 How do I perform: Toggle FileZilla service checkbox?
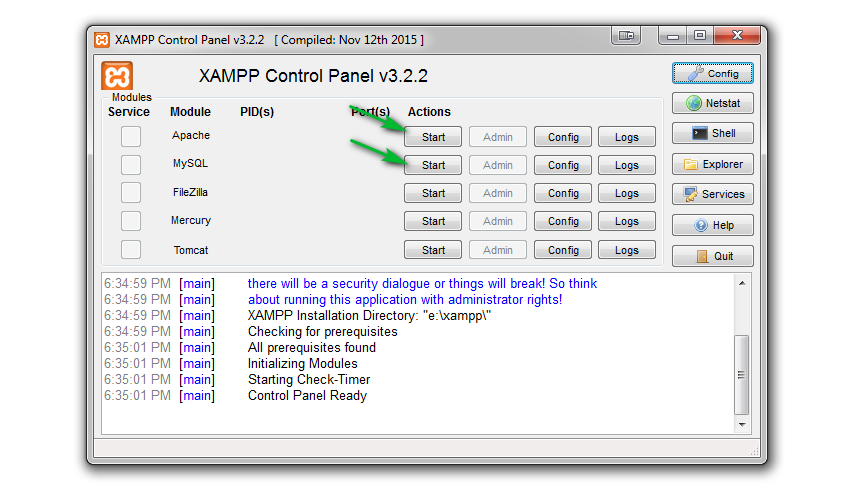[x=131, y=193]
